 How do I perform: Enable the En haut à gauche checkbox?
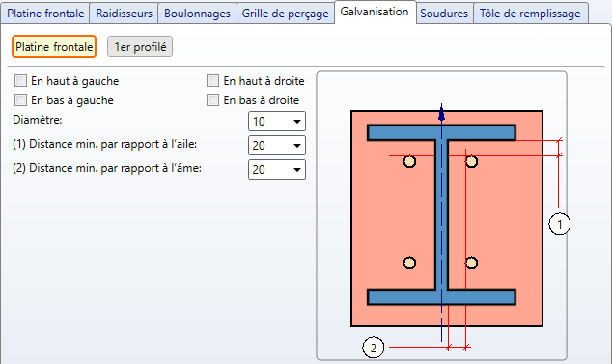pos(20,81)
